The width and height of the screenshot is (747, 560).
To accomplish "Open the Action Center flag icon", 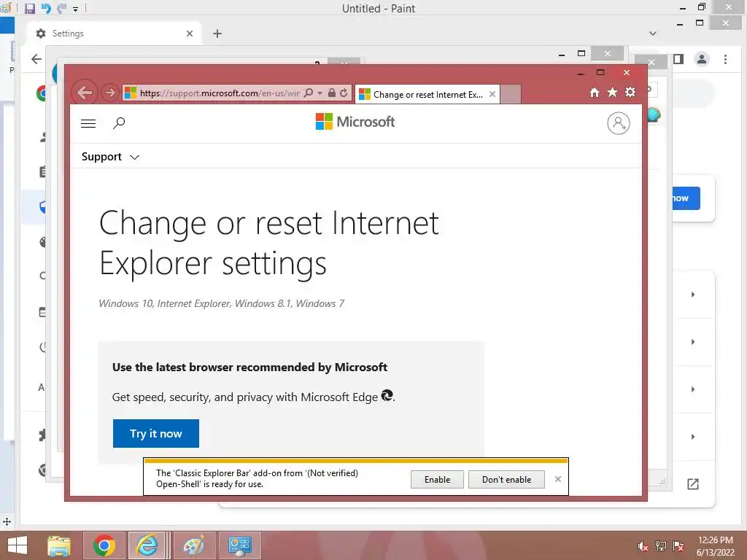I will (x=678, y=546).
